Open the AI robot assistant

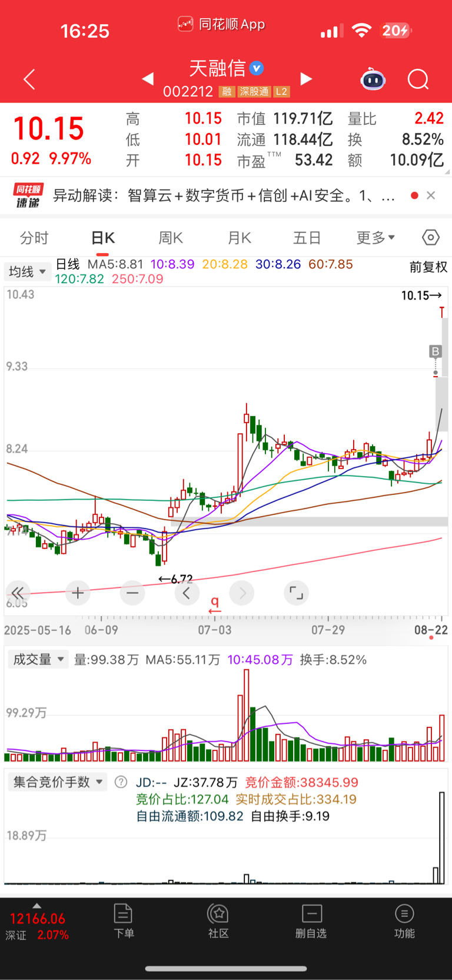(373, 79)
